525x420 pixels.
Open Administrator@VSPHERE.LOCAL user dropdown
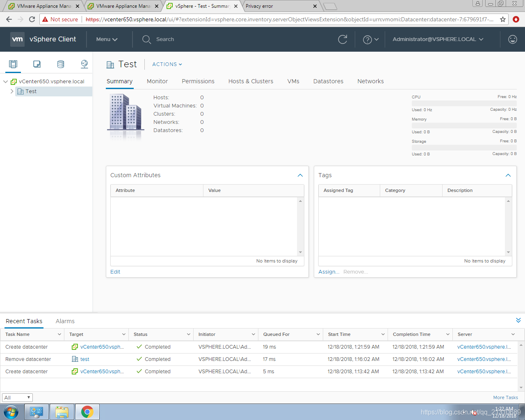click(438, 39)
